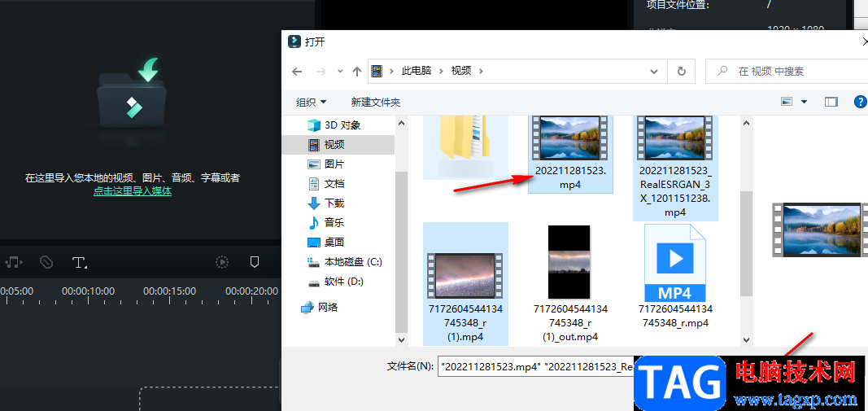
Task: Open the view options dropdown arrow
Action: [805, 102]
